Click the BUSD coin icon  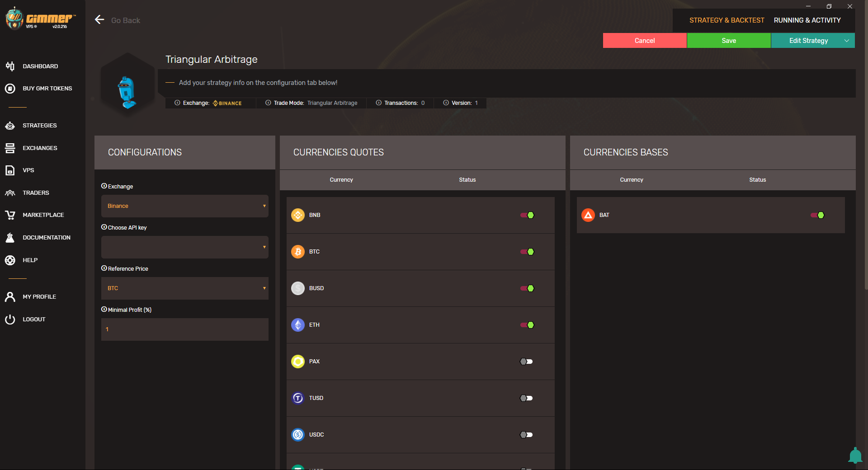[298, 288]
